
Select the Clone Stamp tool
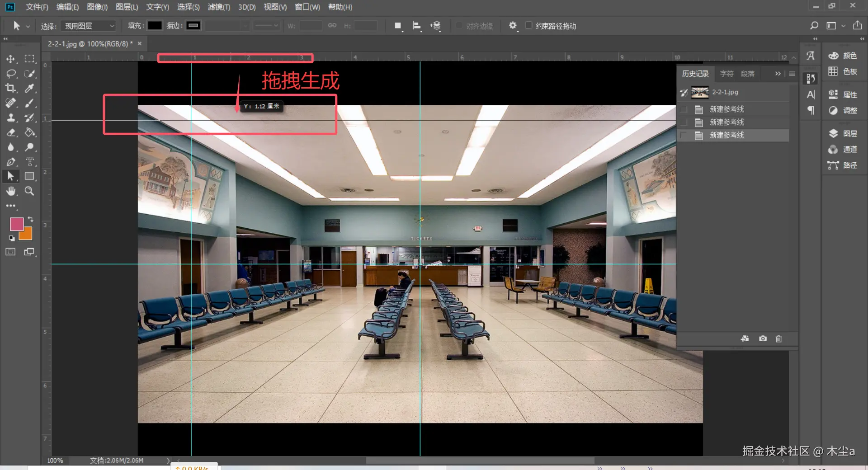click(10, 118)
